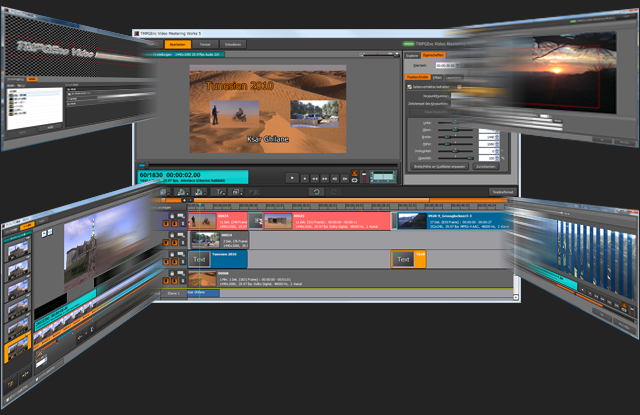Image resolution: width=640 pixels, height=415 pixels.
Task: Step forward with the next-frame button
Action: coord(344,178)
